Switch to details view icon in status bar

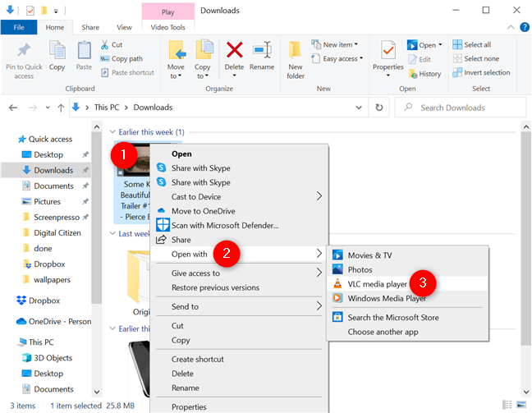pos(507,404)
